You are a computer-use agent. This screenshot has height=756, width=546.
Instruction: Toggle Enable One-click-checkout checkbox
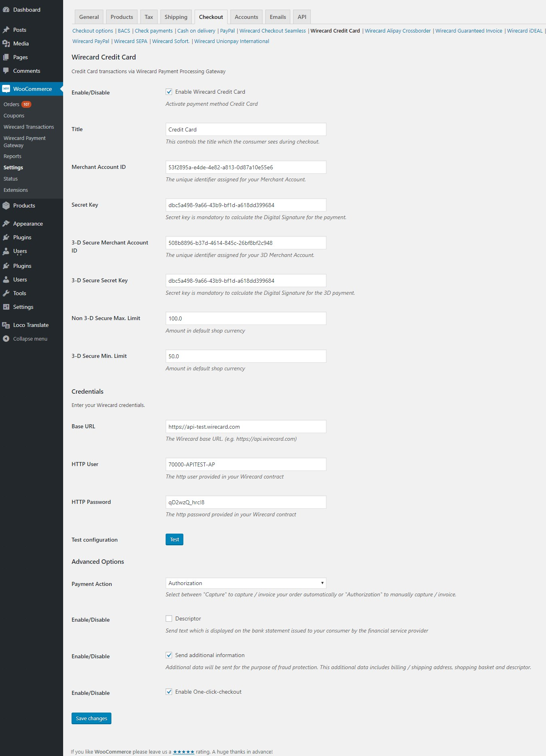tap(169, 692)
